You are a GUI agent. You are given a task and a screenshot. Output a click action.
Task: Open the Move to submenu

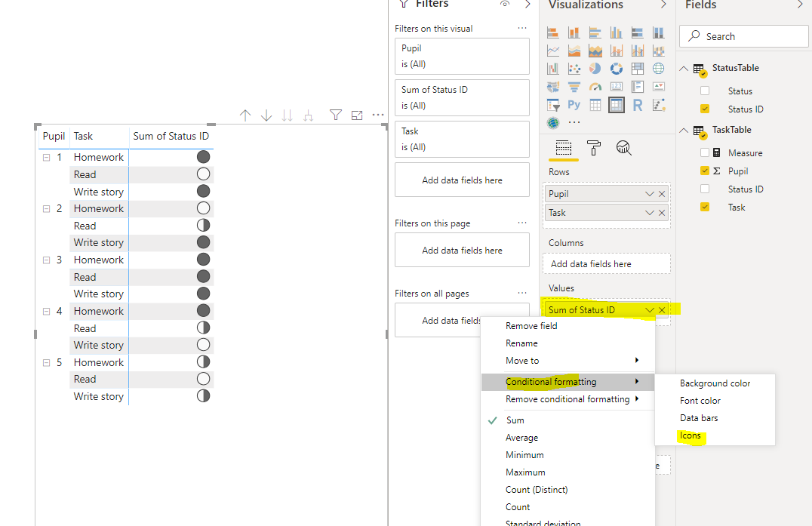(568, 360)
